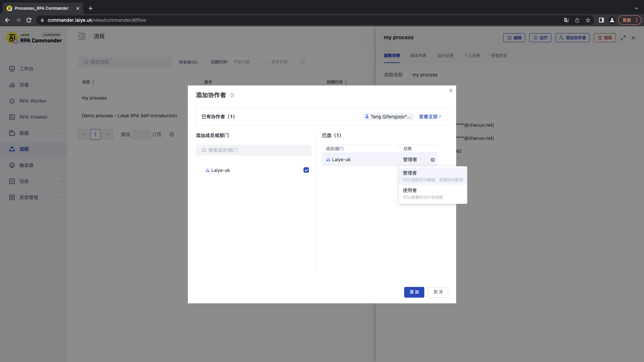Click the red 删除 button

604,38
